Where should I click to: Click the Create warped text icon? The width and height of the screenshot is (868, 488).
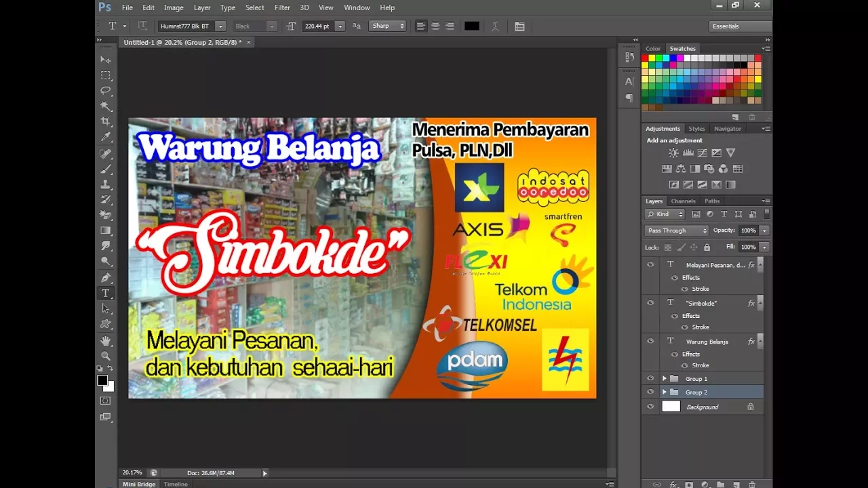pos(495,26)
